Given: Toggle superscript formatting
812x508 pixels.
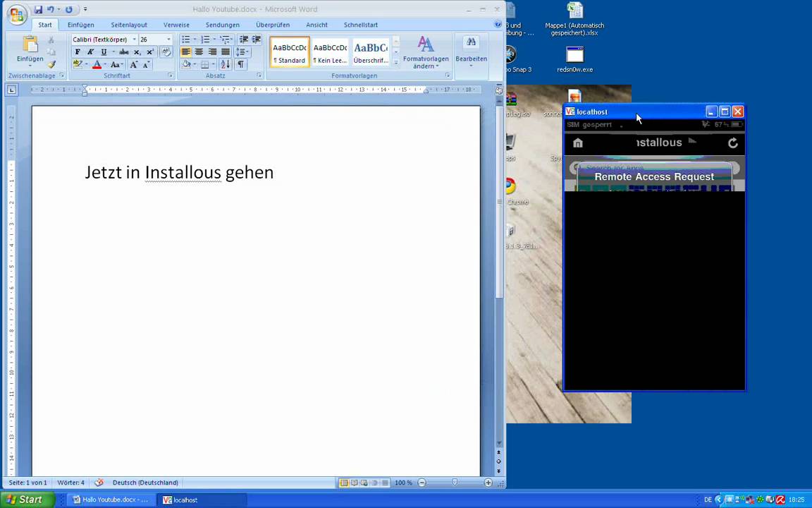Looking at the screenshot, I should pos(149,52).
